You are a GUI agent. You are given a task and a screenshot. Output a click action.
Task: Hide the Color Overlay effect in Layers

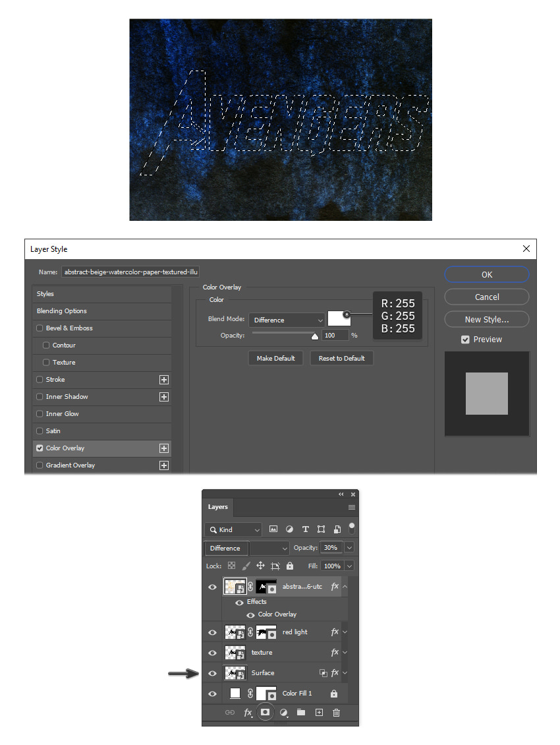(250, 615)
